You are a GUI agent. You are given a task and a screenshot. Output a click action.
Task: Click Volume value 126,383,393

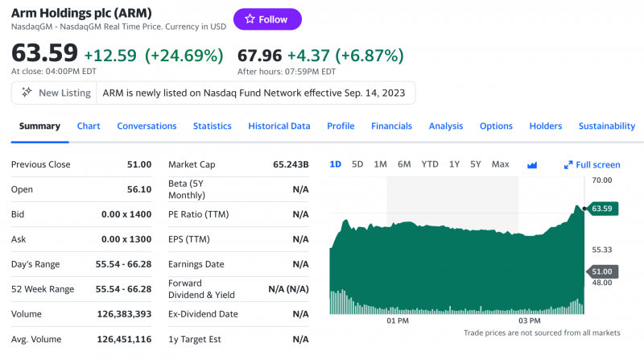124,314
